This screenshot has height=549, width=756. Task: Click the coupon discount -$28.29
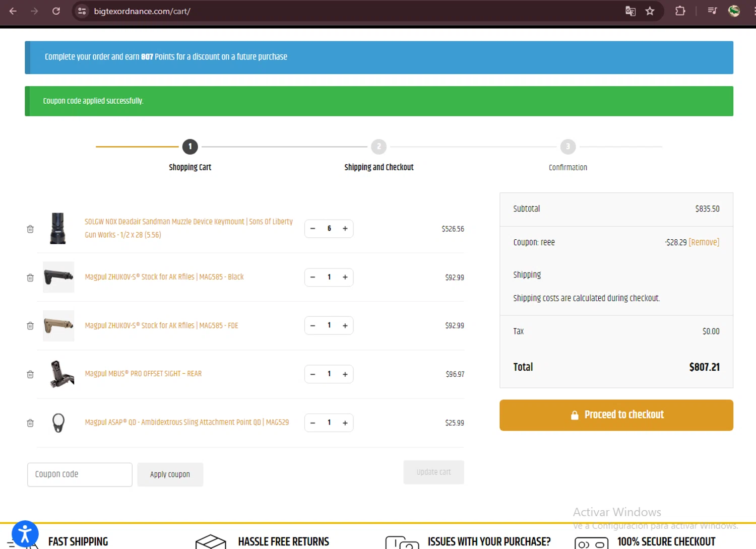pyautogui.click(x=676, y=242)
